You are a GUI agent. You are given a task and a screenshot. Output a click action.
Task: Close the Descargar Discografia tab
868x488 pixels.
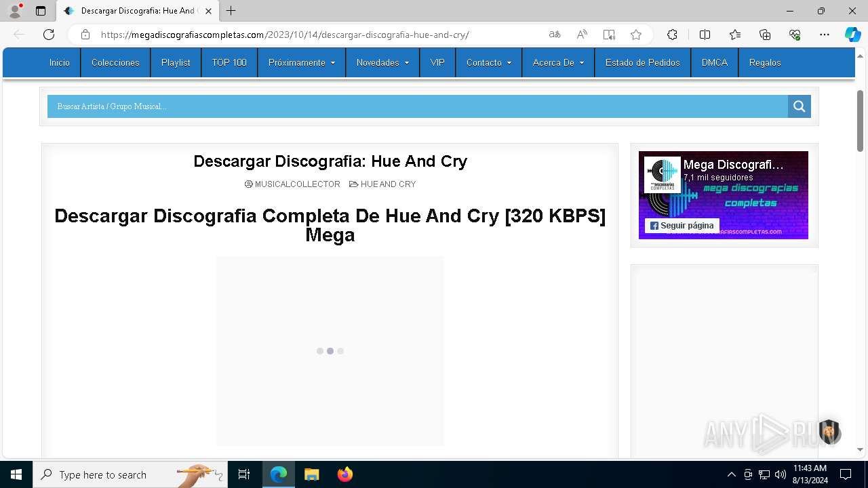(x=208, y=11)
